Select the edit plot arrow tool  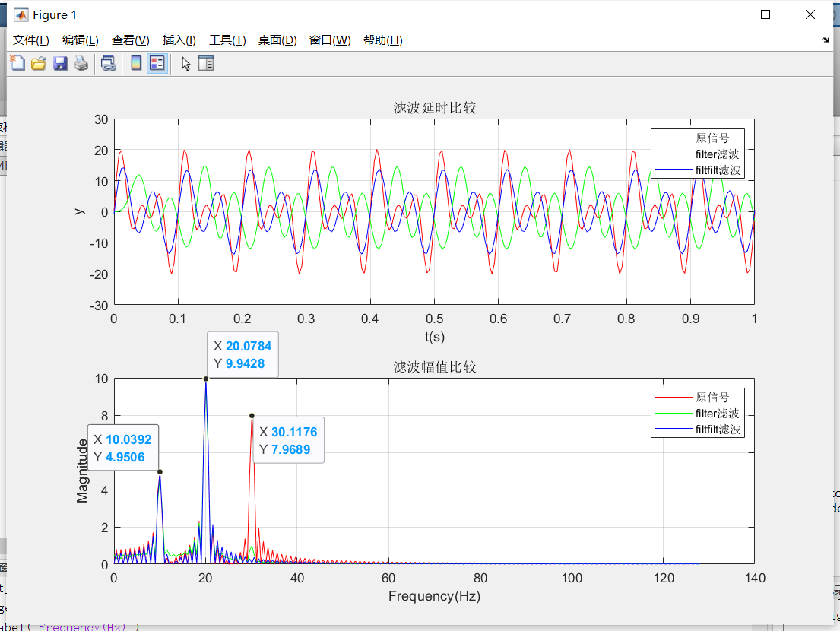click(x=185, y=63)
